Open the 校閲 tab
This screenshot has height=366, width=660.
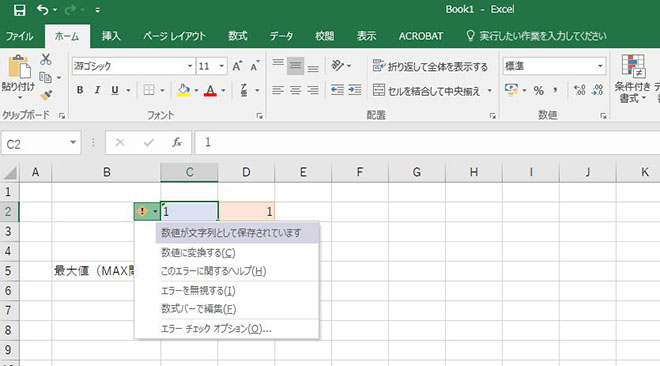325,36
